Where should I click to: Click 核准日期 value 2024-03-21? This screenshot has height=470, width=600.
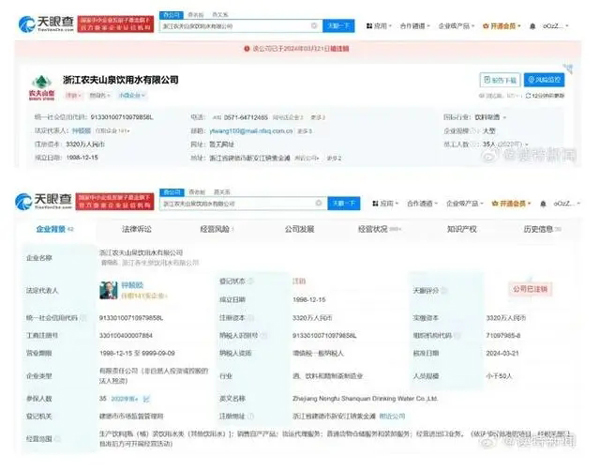[502, 353]
